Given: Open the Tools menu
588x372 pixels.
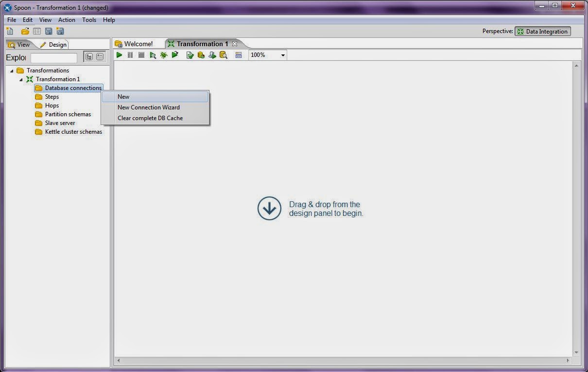Looking at the screenshot, I should [89, 20].
